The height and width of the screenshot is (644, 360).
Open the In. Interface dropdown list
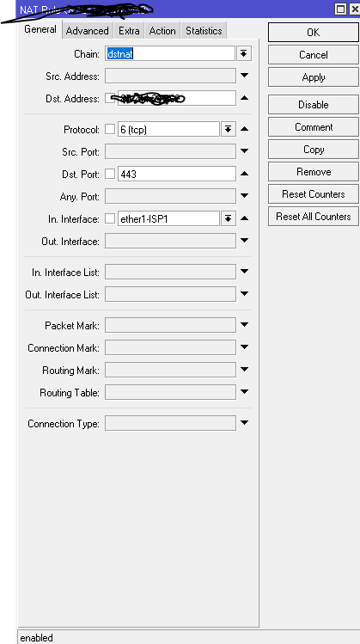pos(229,219)
